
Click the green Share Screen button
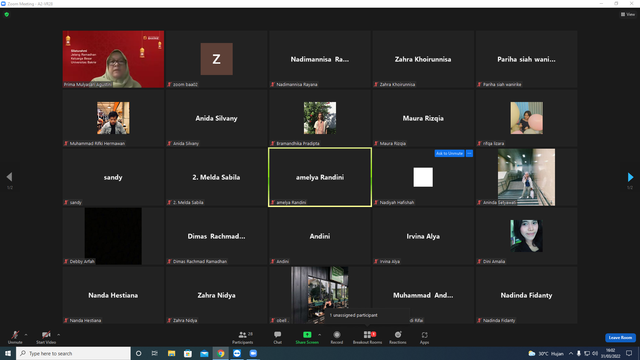pos(307,337)
